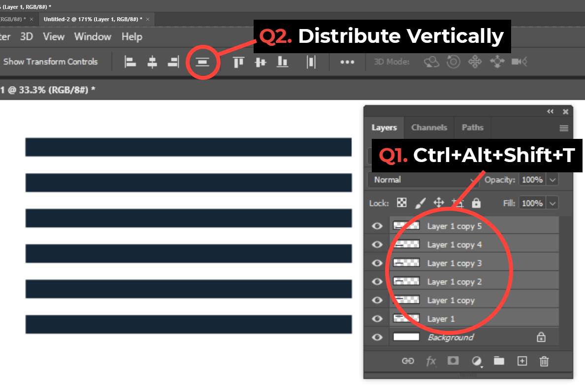Hide the Background layer
585x392 pixels.
click(x=377, y=337)
